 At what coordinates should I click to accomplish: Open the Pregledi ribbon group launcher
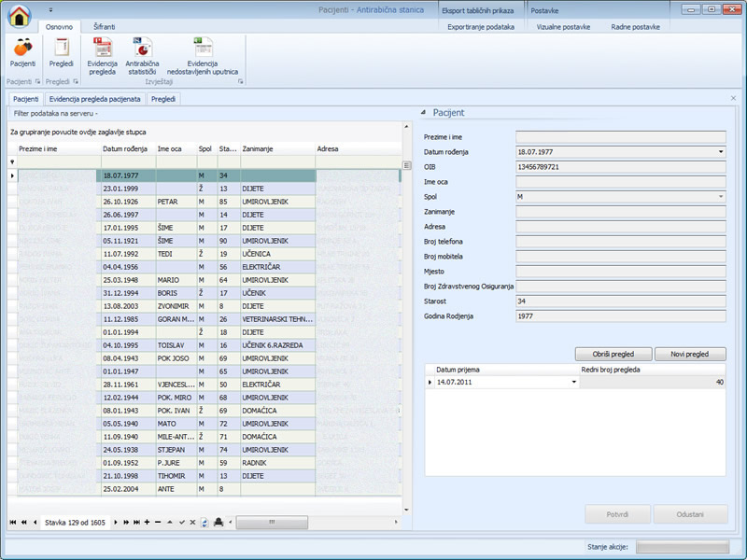pyautogui.click(x=76, y=81)
